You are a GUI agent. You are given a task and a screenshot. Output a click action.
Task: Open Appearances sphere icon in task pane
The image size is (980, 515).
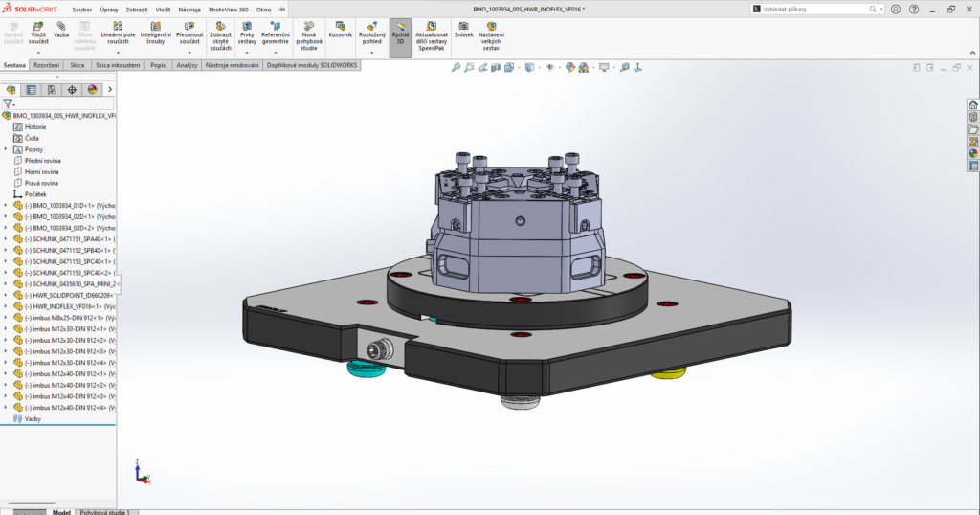973,154
